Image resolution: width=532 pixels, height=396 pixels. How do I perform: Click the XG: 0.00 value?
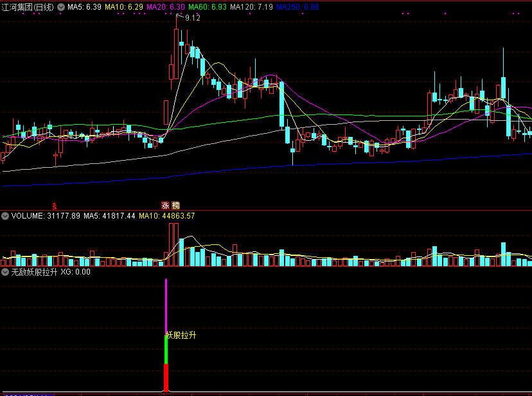pyautogui.click(x=75, y=272)
